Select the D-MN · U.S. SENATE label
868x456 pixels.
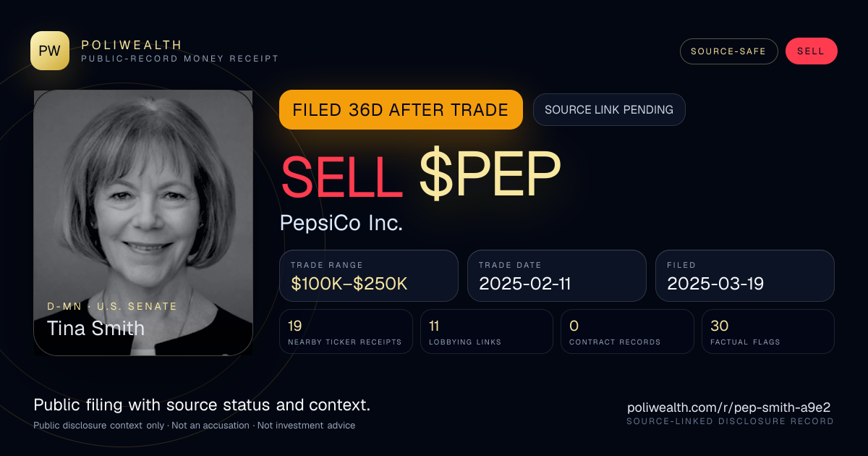click(112, 306)
